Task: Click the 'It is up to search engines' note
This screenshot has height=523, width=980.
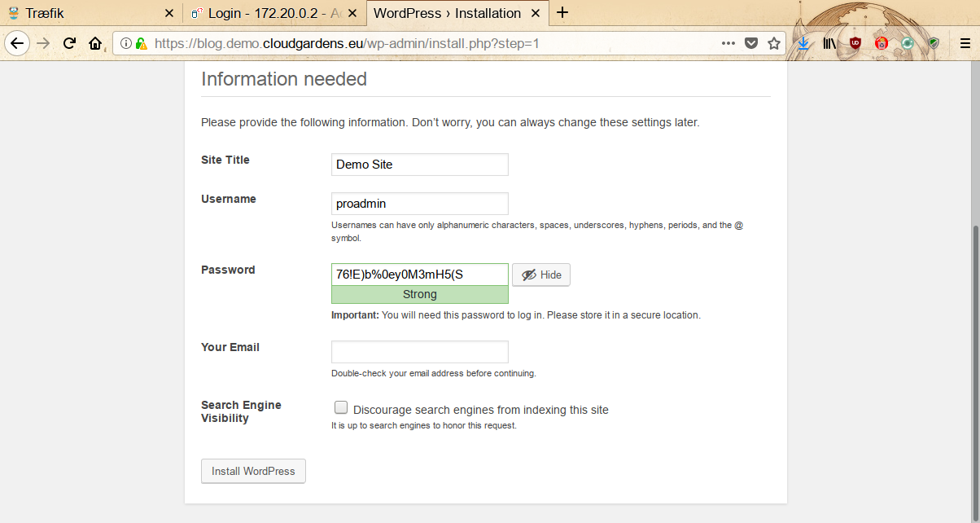Action: 424,425
